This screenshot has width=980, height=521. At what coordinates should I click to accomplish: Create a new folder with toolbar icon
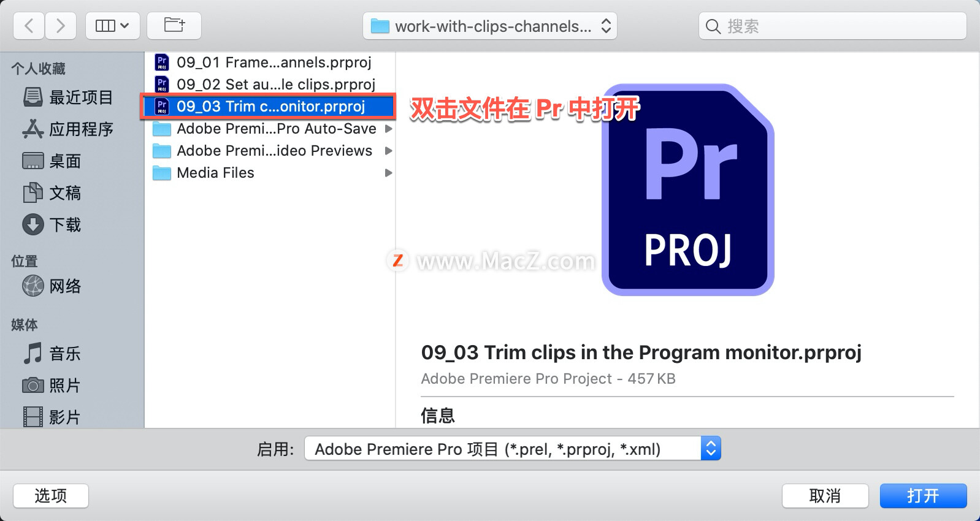pyautogui.click(x=174, y=26)
